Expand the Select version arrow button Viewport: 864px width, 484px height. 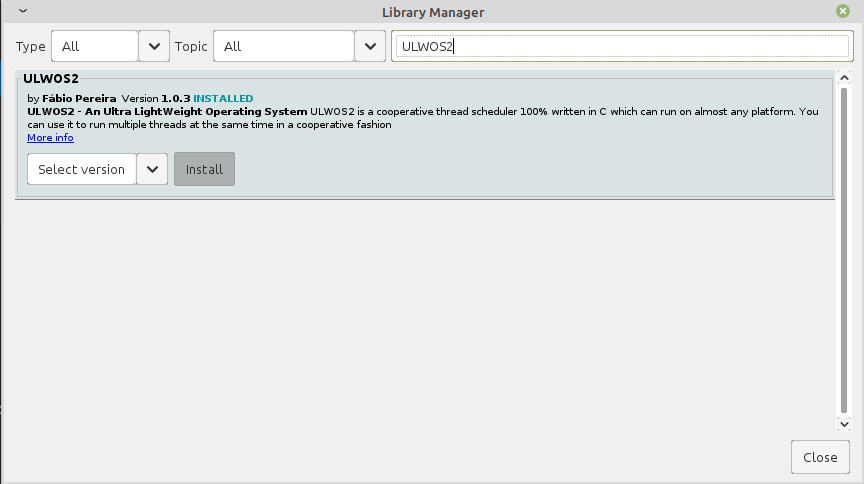click(152, 169)
